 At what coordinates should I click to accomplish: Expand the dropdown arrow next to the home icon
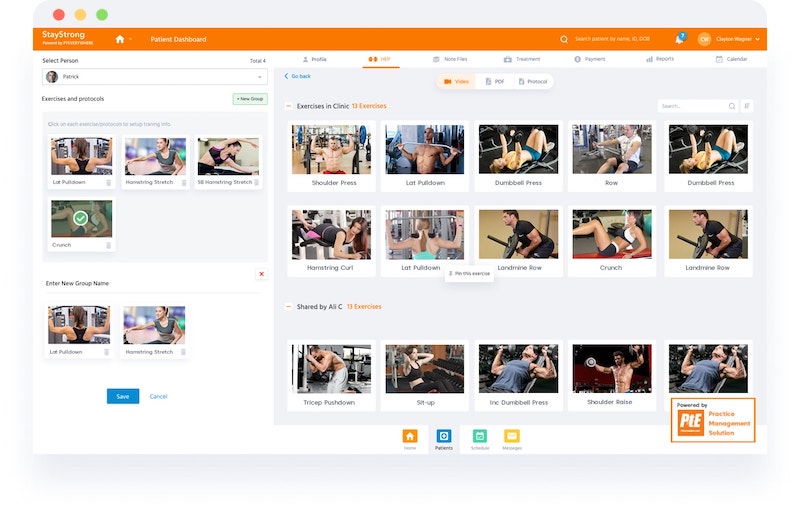pos(131,39)
